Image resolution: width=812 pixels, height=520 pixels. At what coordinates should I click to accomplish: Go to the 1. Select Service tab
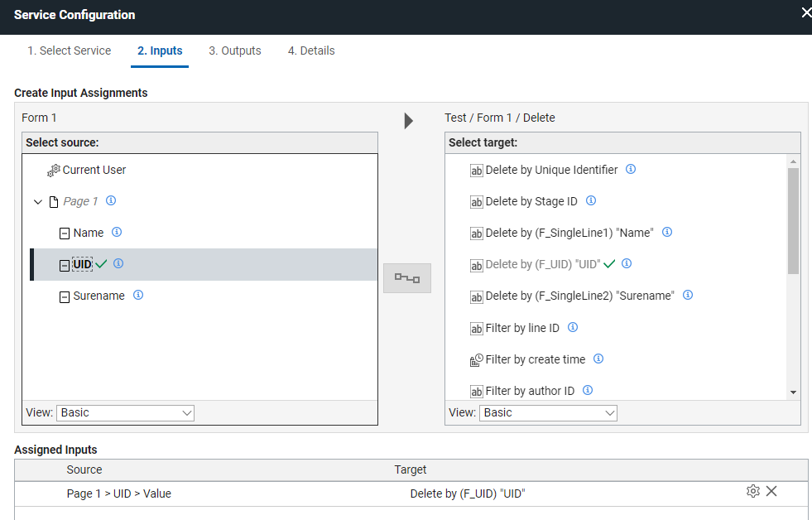pyautogui.click(x=70, y=51)
